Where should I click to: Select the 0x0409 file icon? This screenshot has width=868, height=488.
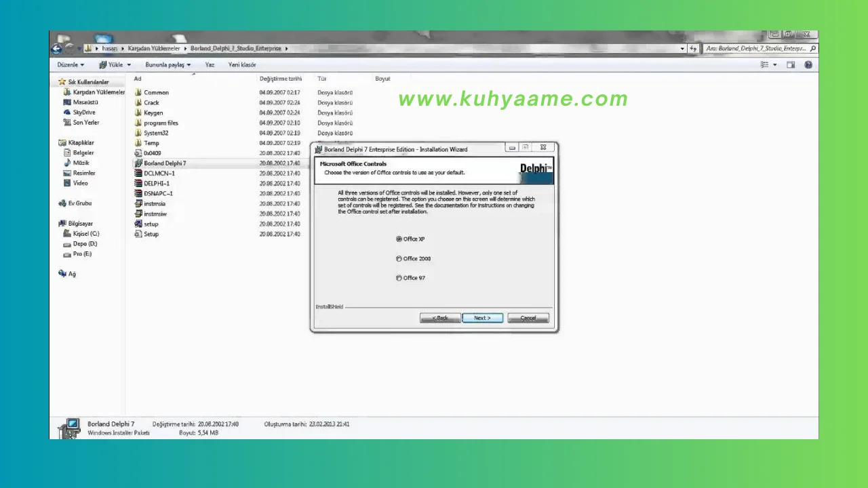tap(138, 153)
